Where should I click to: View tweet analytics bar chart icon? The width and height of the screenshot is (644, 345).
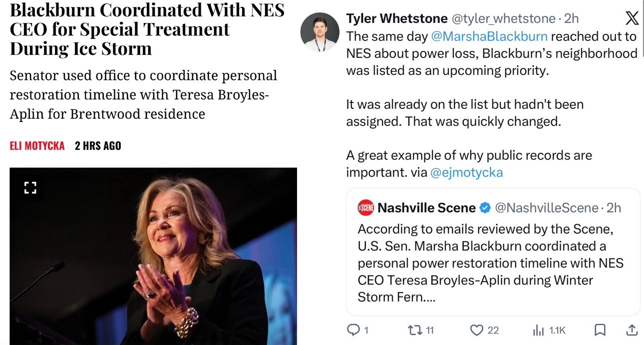tap(538, 330)
